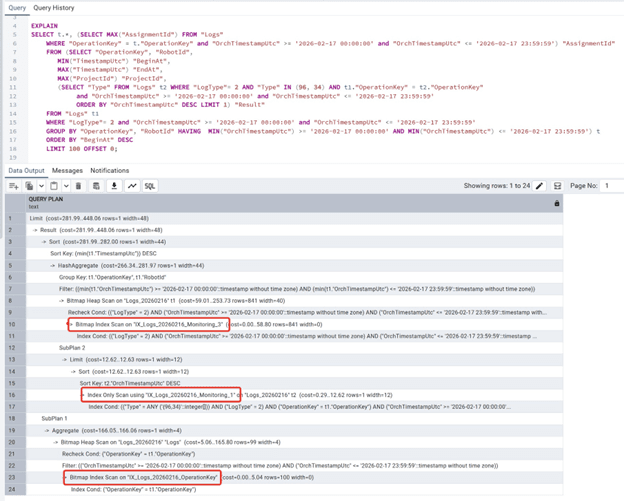The width and height of the screenshot is (624, 501).
Task: Open the Messages tab
Action: [x=67, y=171]
